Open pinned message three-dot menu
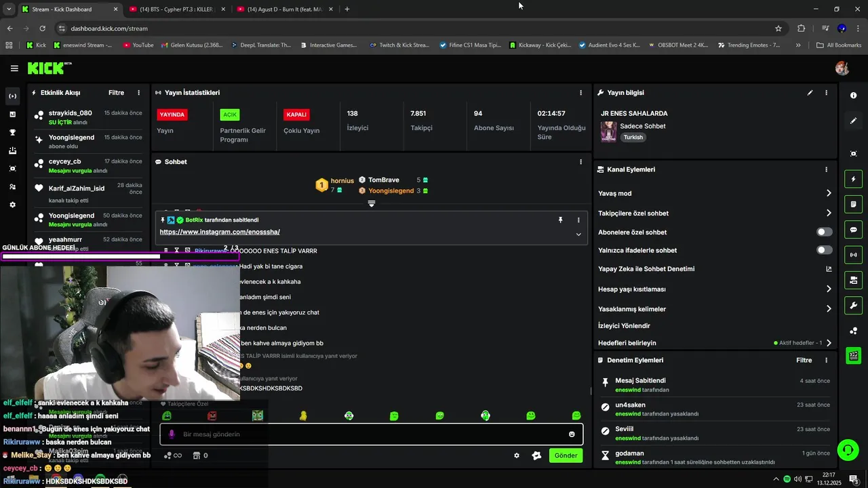This screenshot has height=488, width=868. click(x=578, y=220)
